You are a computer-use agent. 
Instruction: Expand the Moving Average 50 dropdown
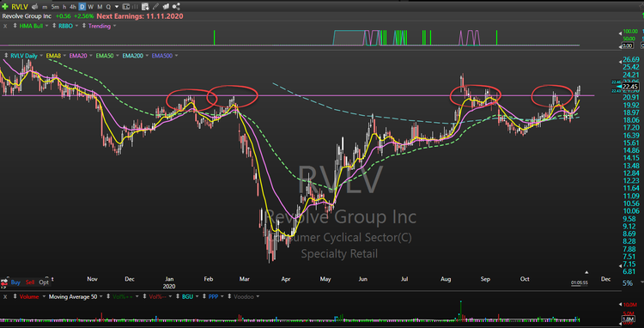[100, 296]
